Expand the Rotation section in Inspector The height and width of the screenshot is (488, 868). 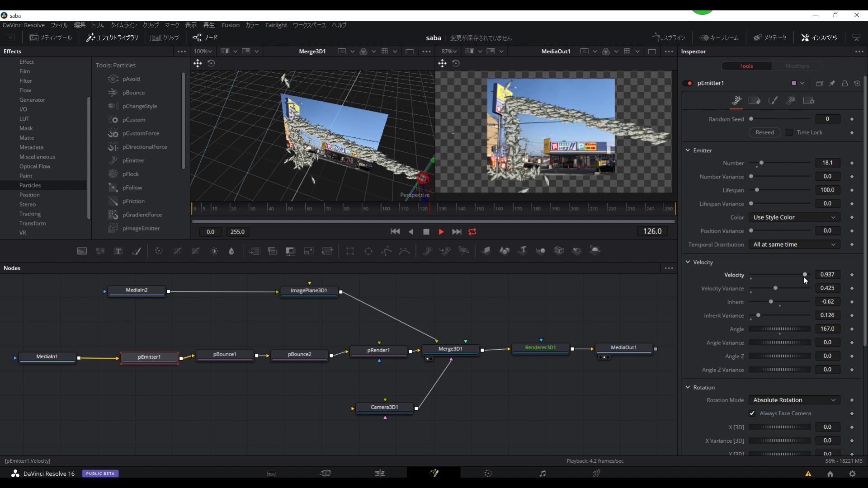(688, 387)
